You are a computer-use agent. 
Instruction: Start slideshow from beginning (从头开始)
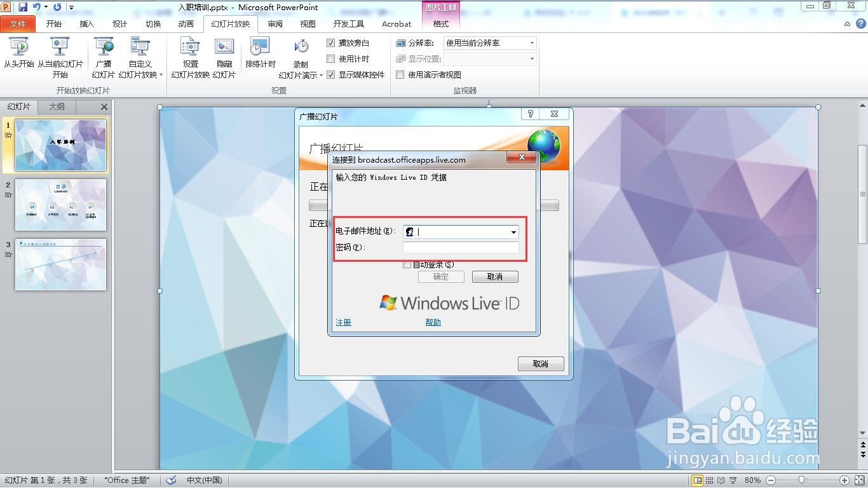click(19, 53)
